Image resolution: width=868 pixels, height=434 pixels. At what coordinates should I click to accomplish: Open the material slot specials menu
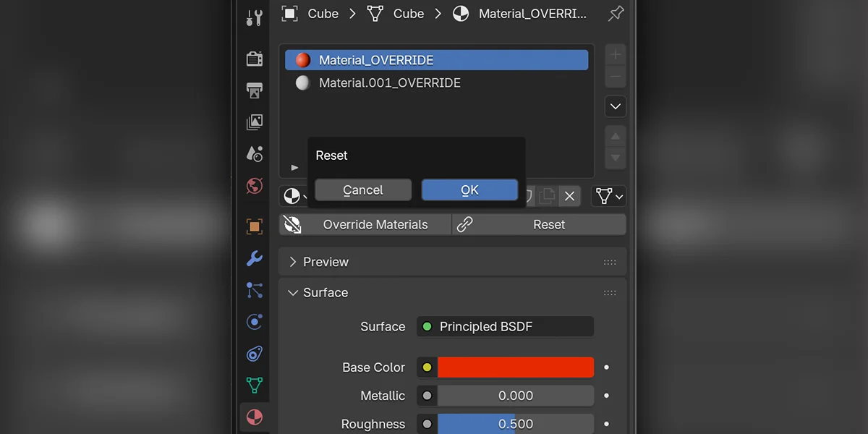[x=615, y=106]
